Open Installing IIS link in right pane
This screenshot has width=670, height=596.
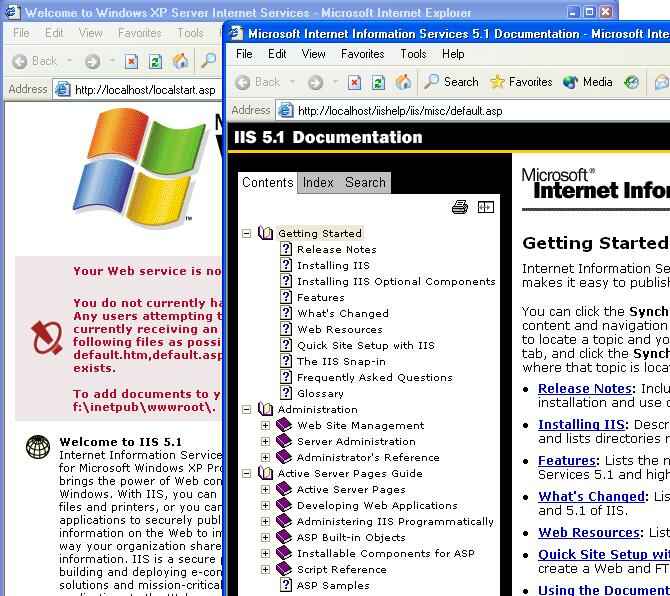pos(581,424)
